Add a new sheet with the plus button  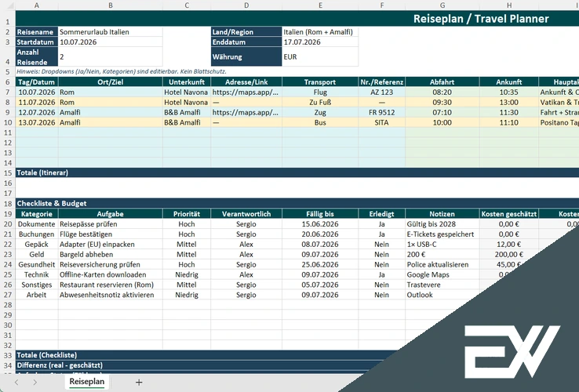139,382
